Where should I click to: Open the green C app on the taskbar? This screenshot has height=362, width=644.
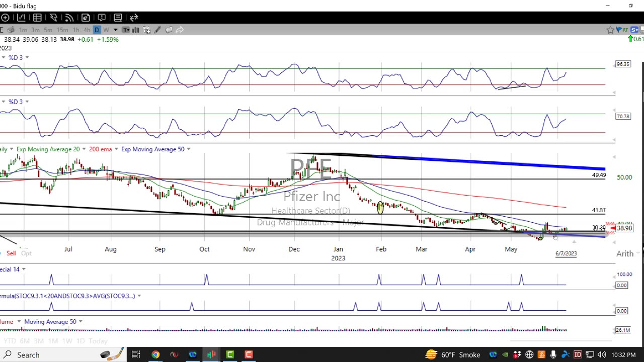click(x=230, y=355)
